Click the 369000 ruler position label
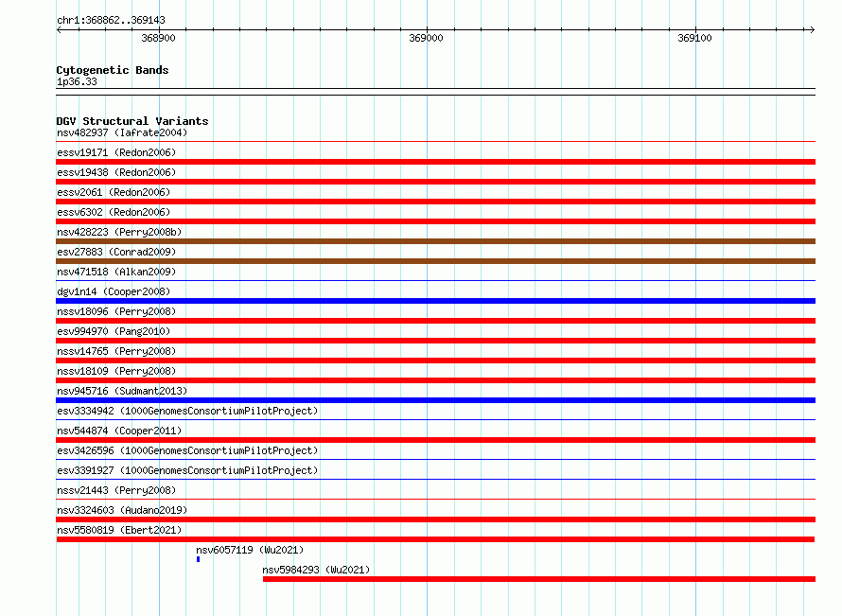 pos(427,38)
